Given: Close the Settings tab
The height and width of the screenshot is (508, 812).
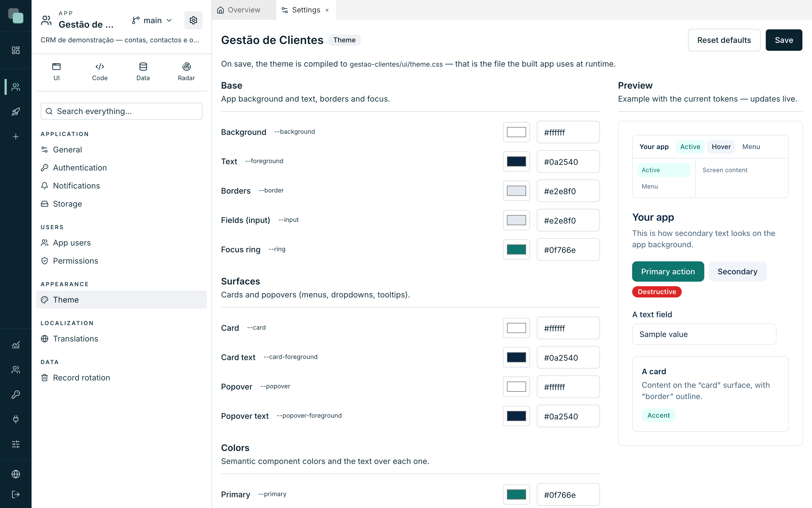Looking at the screenshot, I should click(327, 10).
